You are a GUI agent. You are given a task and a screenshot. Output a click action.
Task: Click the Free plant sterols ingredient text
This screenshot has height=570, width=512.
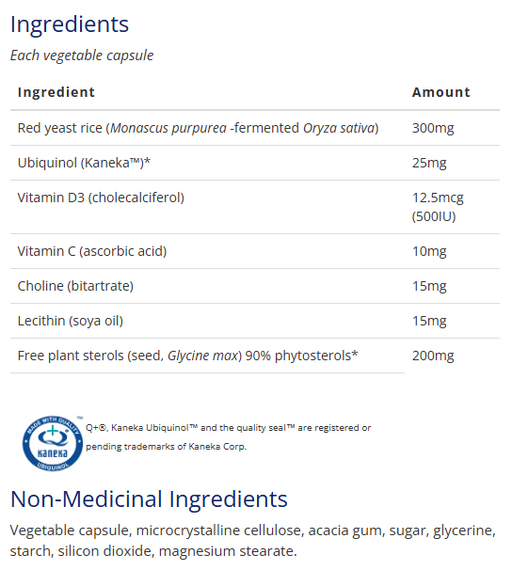pyautogui.click(x=188, y=356)
